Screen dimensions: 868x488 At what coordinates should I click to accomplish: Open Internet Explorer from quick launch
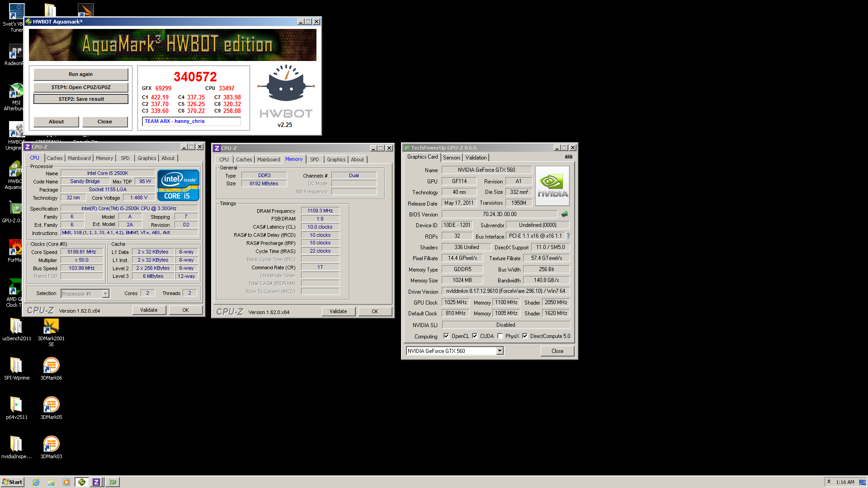coord(36,482)
